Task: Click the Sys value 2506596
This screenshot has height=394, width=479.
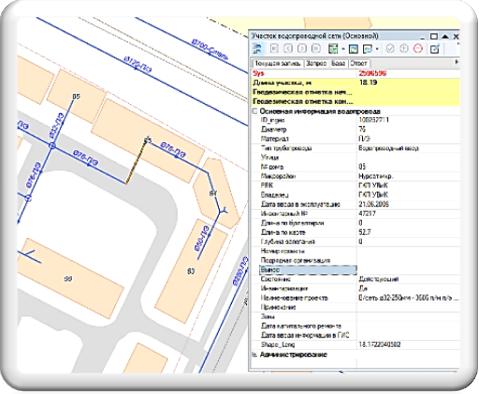Action: [372, 73]
